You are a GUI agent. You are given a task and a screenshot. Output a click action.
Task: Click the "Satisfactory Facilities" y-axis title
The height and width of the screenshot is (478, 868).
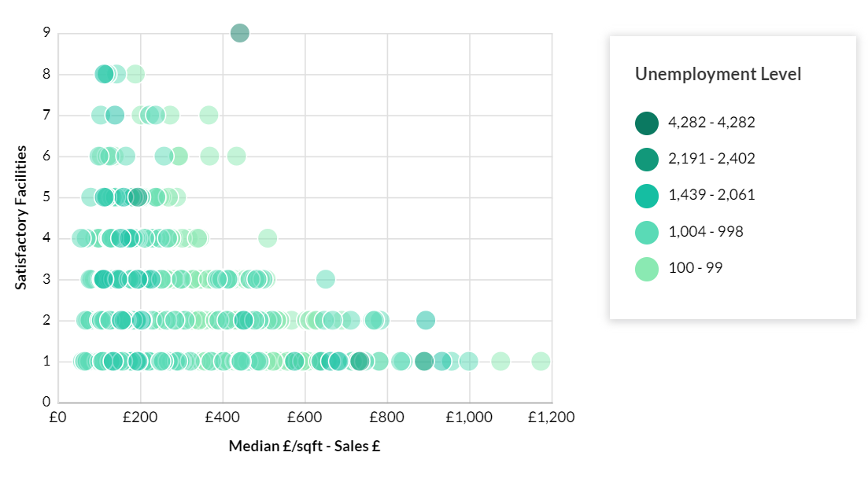[x=22, y=217]
